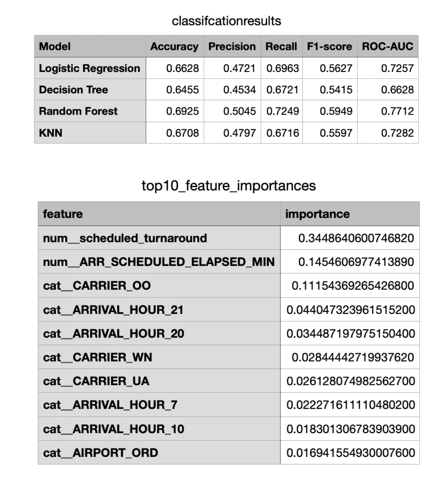
Task: Click the classifcationresults table title
Action: click(x=226, y=21)
